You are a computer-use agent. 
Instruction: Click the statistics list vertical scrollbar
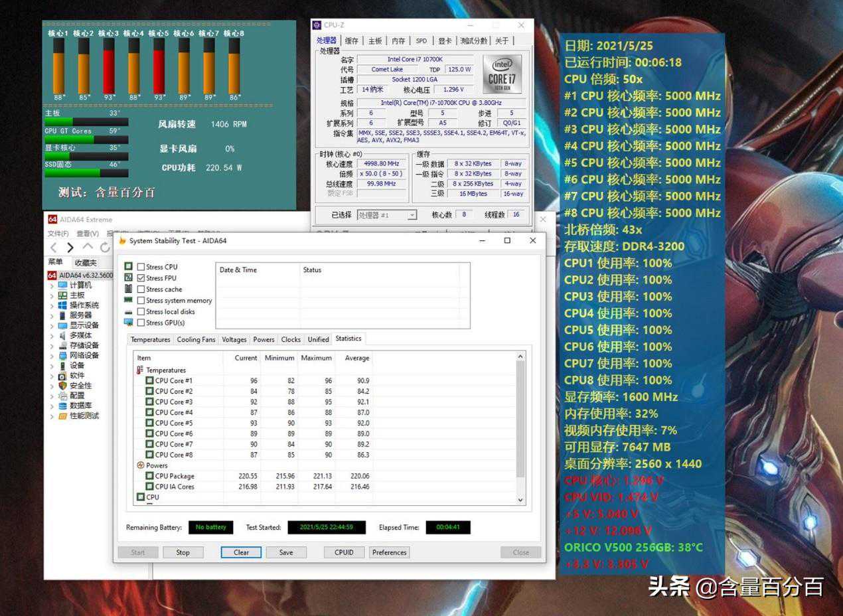pyautogui.click(x=520, y=425)
